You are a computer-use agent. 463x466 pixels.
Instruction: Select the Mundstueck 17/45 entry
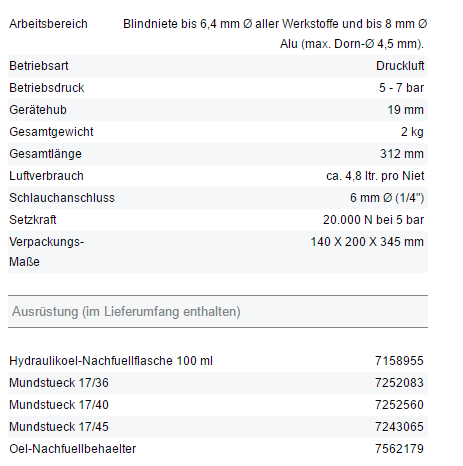point(59,427)
